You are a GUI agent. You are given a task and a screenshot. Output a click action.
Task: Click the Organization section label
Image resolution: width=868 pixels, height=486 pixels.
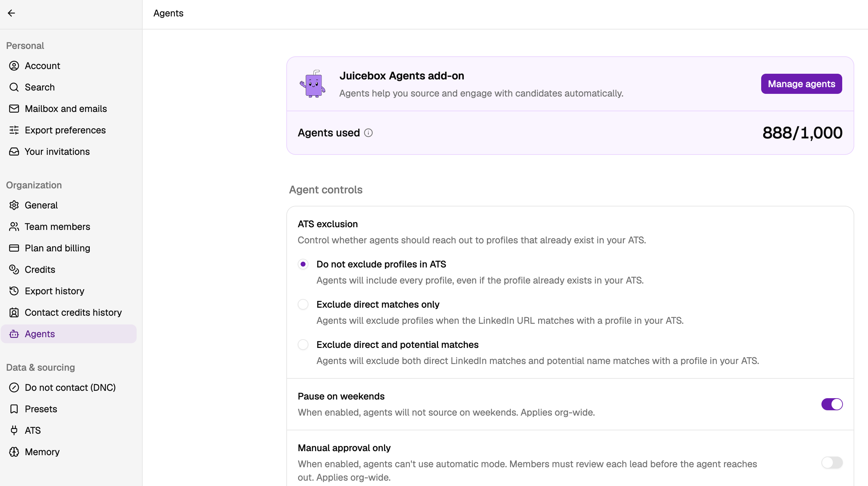[34, 185]
